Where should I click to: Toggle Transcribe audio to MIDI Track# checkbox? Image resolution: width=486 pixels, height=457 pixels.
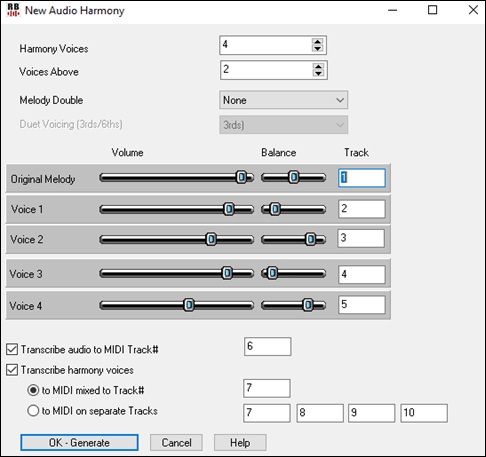(12, 349)
